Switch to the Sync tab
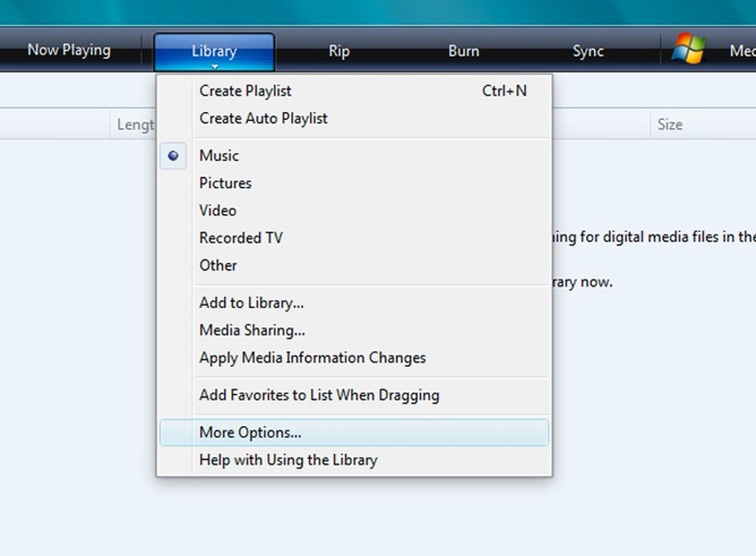The image size is (756, 556). [587, 51]
